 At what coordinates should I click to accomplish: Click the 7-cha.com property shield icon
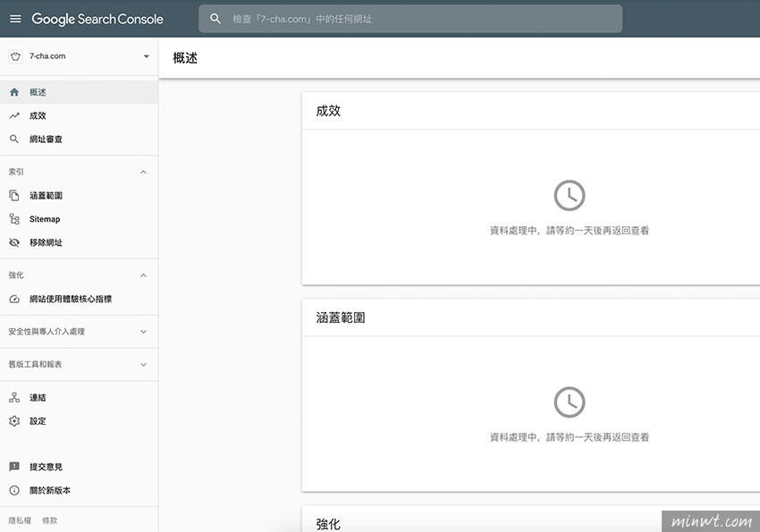coord(15,56)
